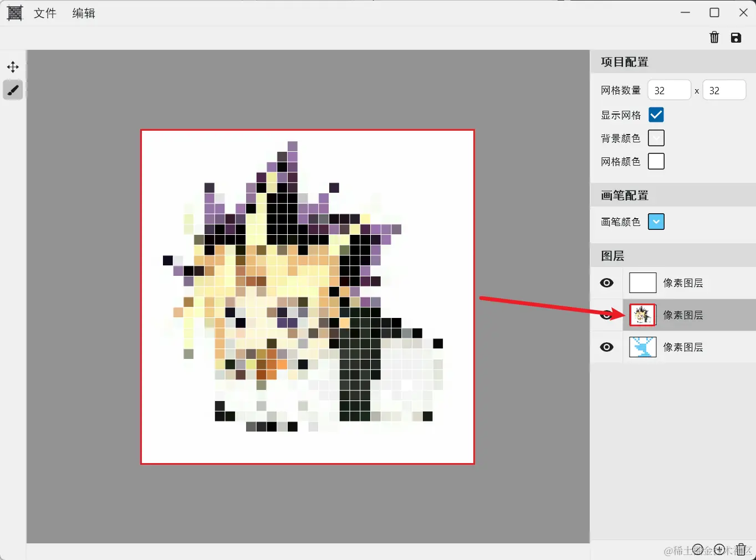
Task: Select the highlighted character layer thumbnail
Action: coord(642,315)
